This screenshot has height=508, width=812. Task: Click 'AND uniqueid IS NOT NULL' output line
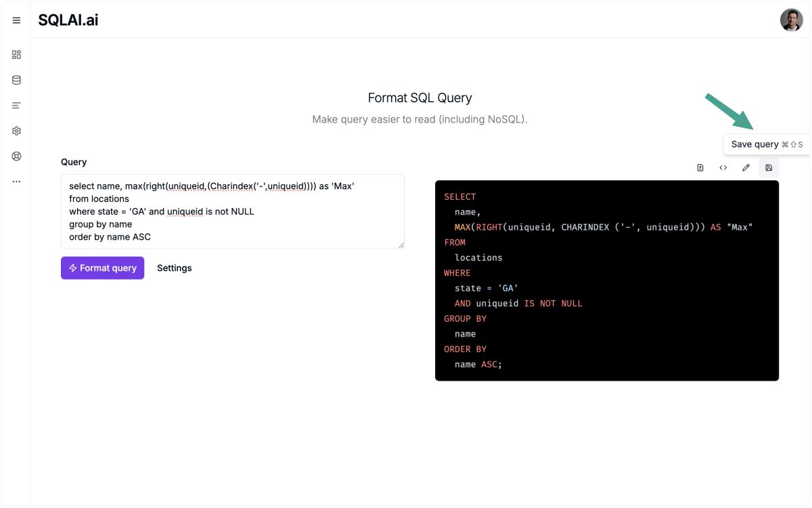518,303
